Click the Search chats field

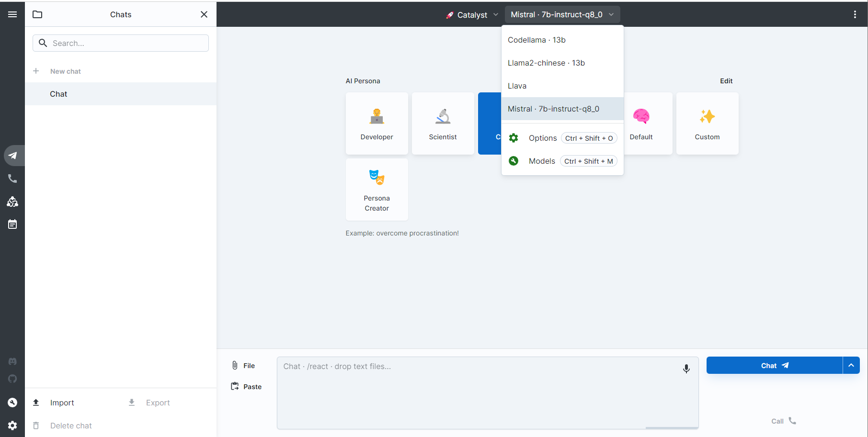point(121,43)
